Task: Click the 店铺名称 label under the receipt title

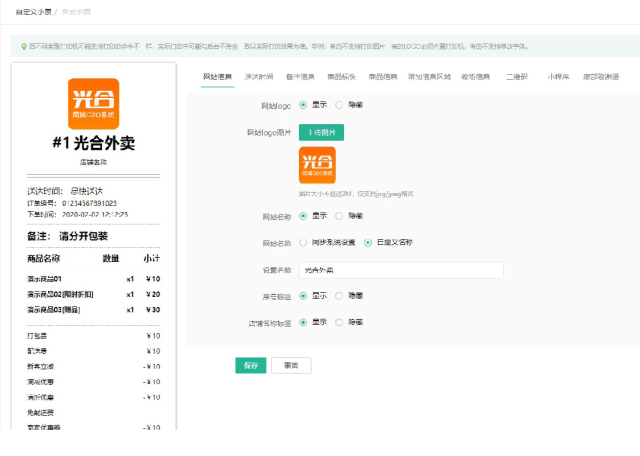Action: (x=93, y=162)
